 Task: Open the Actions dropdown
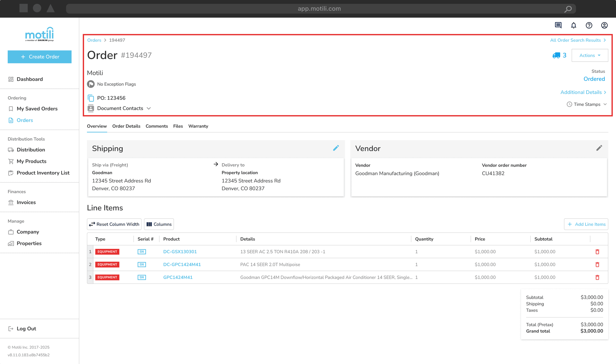[x=590, y=55]
